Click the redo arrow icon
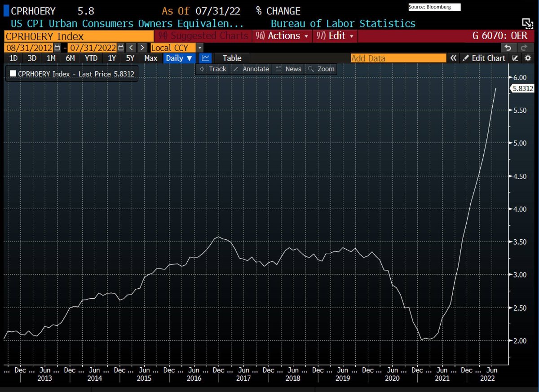539x392 pixels. (x=523, y=48)
